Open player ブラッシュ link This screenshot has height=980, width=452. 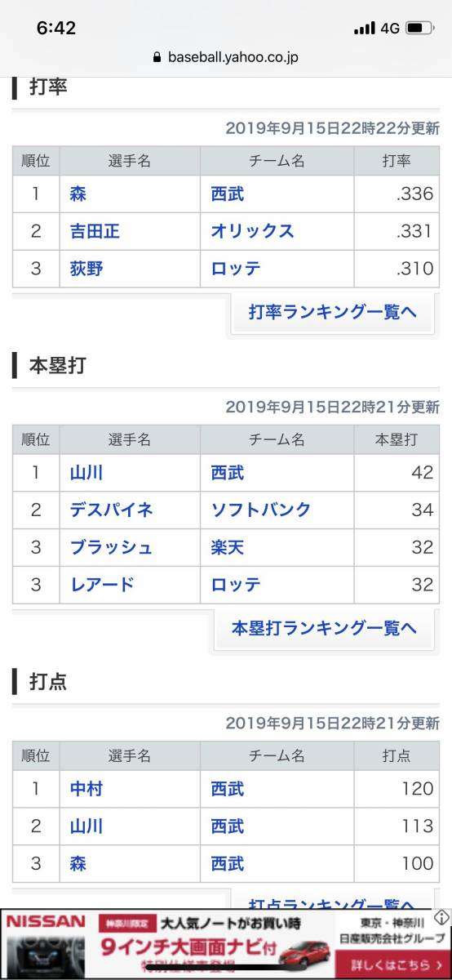pyautogui.click(x=112, y=547)
